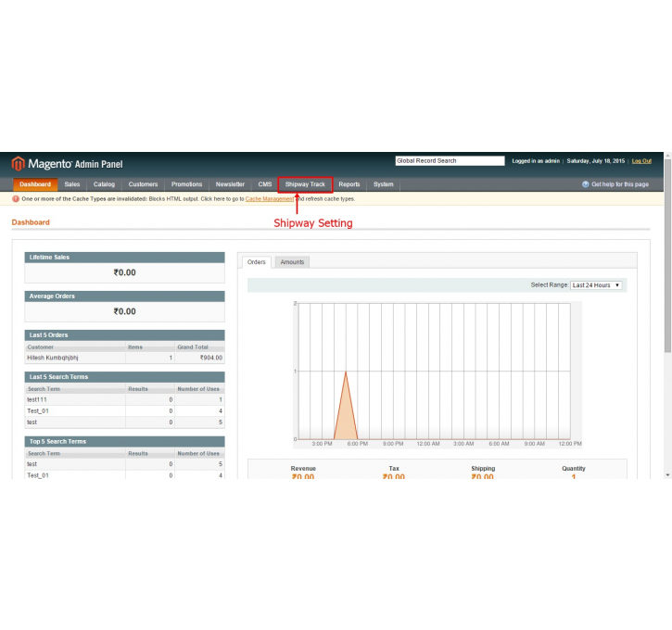
Task: Switch to the Amounts chart tab
Action: pos(292,261)
